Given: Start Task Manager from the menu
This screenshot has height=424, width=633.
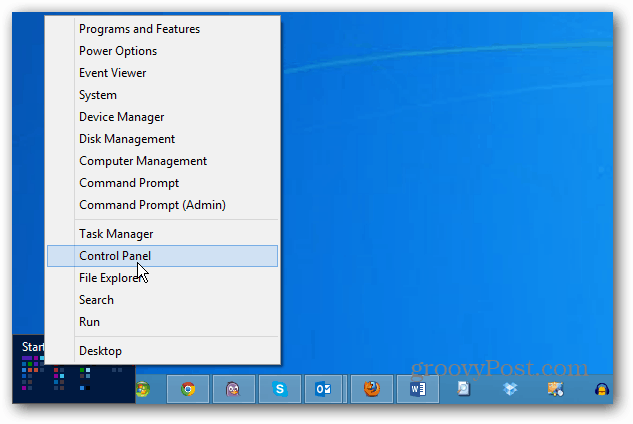Looking at the screenshot, I should pos(162,234).
